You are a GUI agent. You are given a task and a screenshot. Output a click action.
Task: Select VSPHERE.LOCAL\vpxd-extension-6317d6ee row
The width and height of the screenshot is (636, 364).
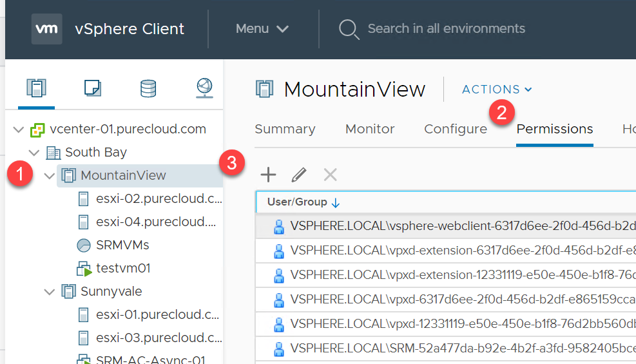pyautogui.click(x=446, y=251)
